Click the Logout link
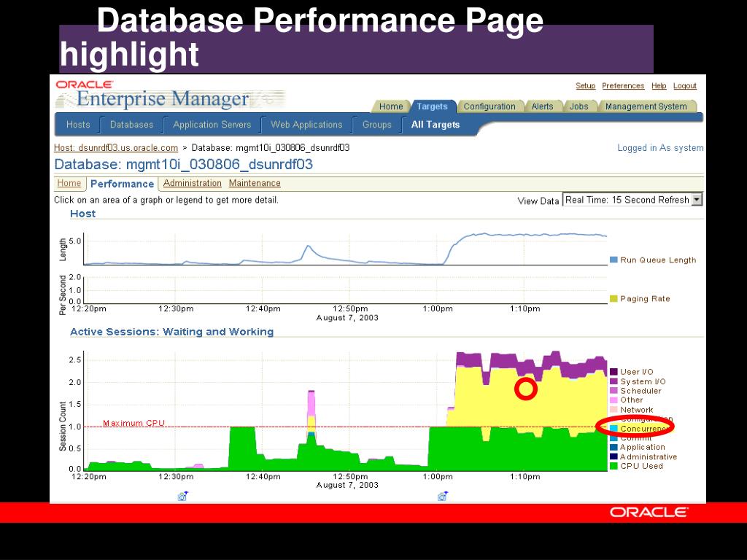 point(685,86)
